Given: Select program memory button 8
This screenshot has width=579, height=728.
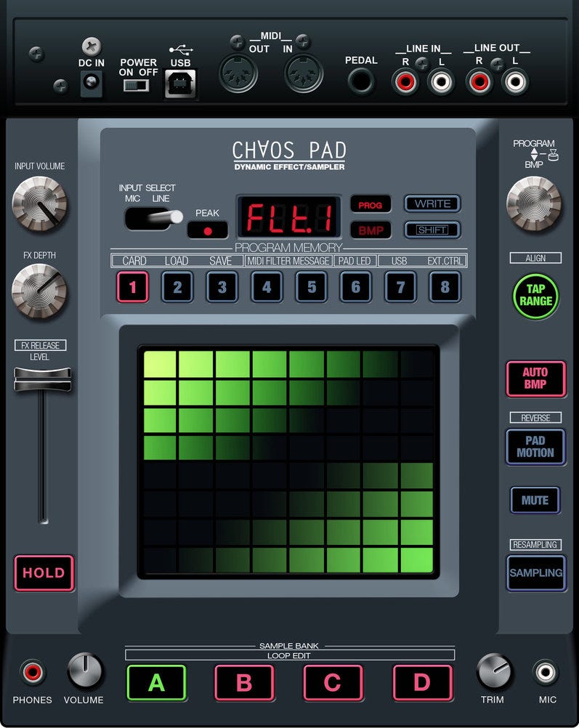Looking at the screenshot, I should tap(445, 287).
